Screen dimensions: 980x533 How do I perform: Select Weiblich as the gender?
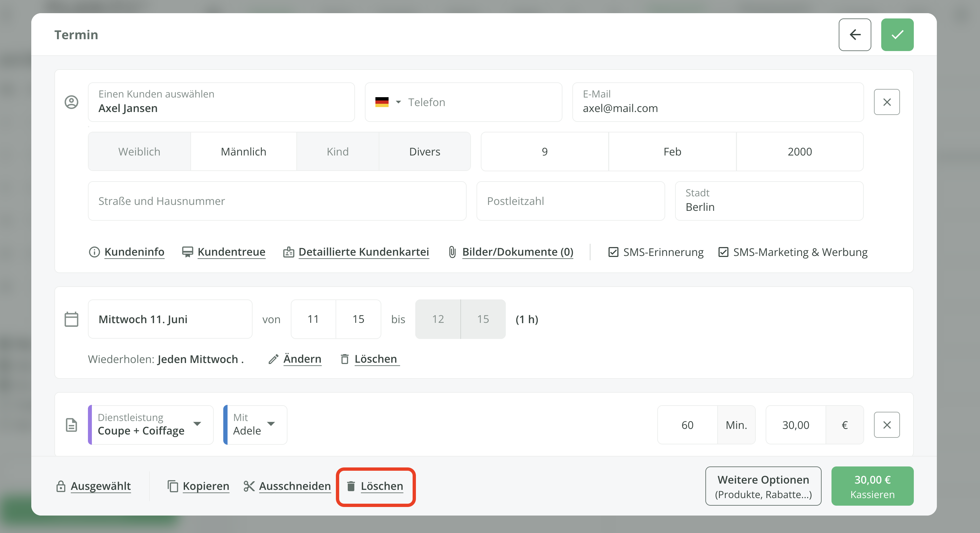click(x=139, y=152)
